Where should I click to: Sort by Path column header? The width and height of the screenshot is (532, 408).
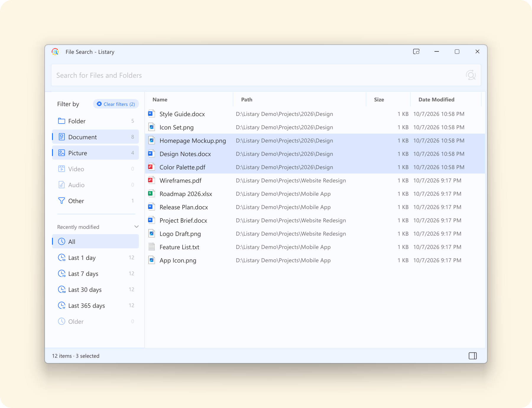point(299,100)
